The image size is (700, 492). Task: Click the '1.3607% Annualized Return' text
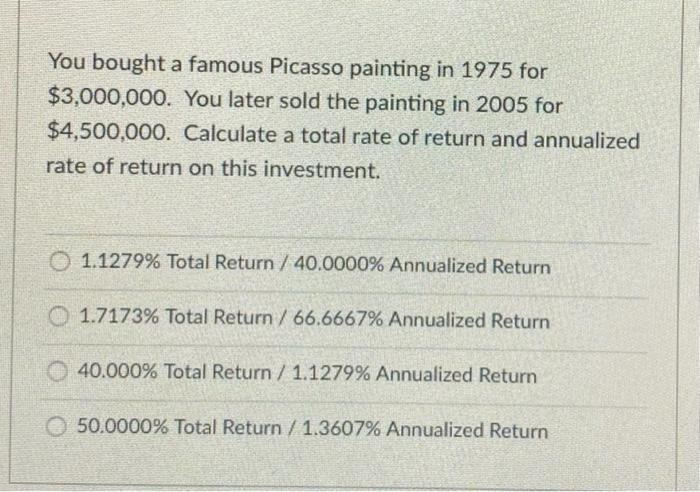pyautogui.click(x=425, y=430)
